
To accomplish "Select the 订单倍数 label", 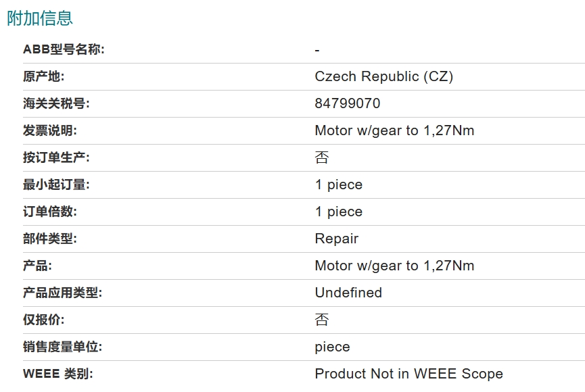I will 50,212.
